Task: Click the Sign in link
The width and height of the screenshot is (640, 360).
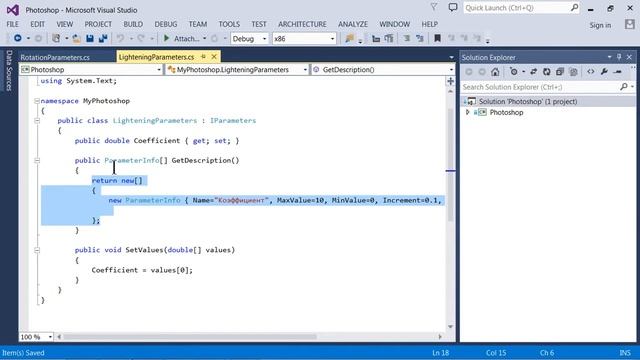Action: pos(600,25)
